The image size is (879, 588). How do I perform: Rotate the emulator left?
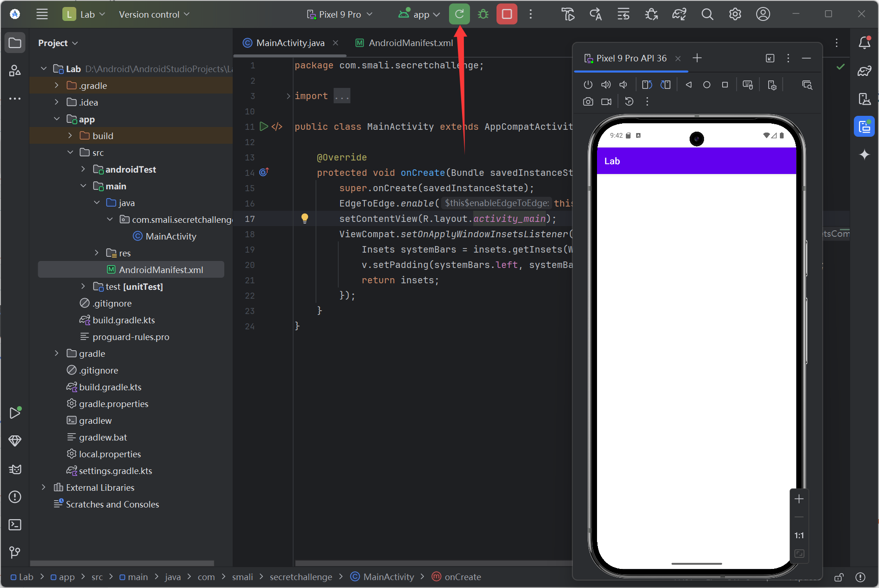tap(647, 85)
